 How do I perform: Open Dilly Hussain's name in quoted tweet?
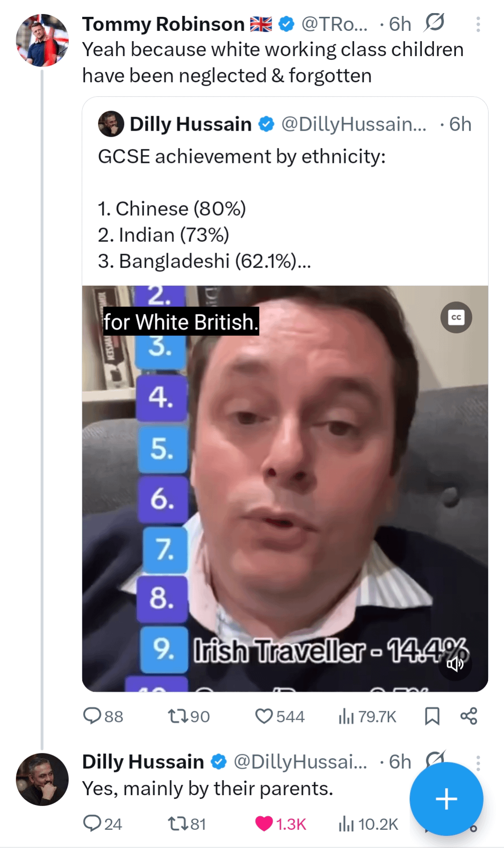point(190,124)
